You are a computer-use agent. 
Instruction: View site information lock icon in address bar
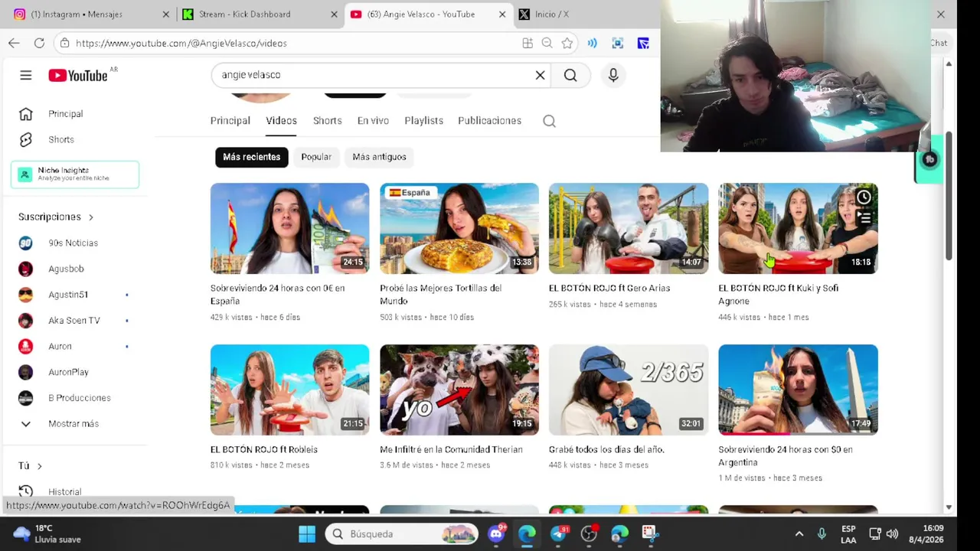pos(65,44)
